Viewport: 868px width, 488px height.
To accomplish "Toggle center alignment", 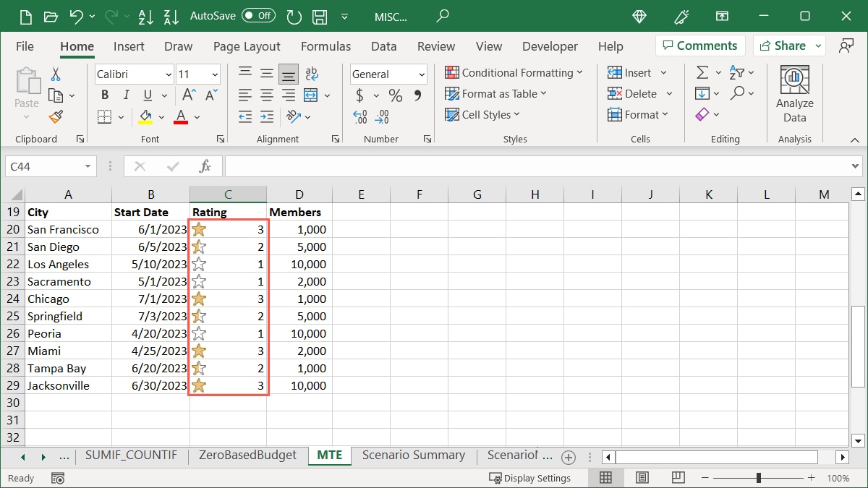I will pyautogui.click(x=266, y=95).
